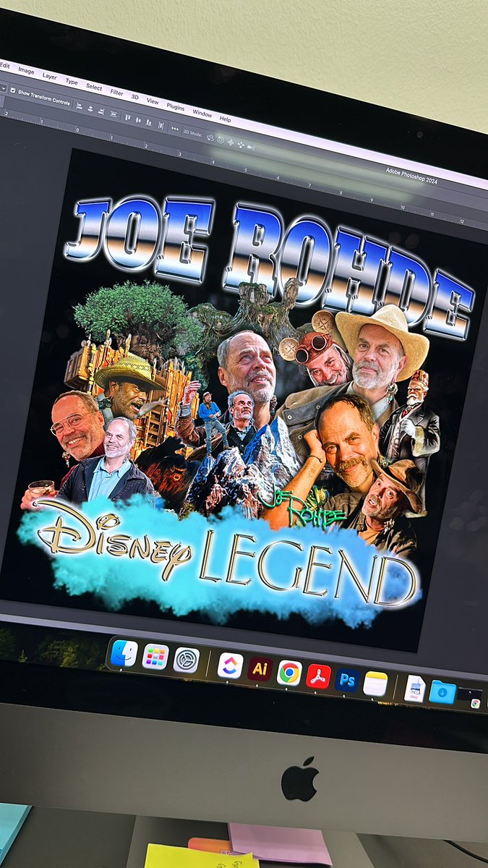Select the 3D rotate mode icon
Image resolution: width=488 pixels, height=868 pixels.
click(210, 137)
